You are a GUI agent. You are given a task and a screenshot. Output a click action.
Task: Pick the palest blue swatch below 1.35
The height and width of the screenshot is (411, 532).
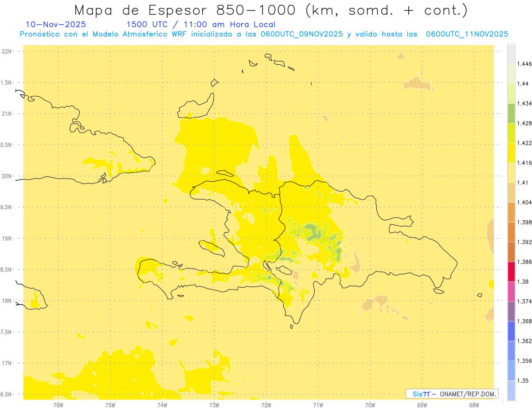(x=511, y=391)
